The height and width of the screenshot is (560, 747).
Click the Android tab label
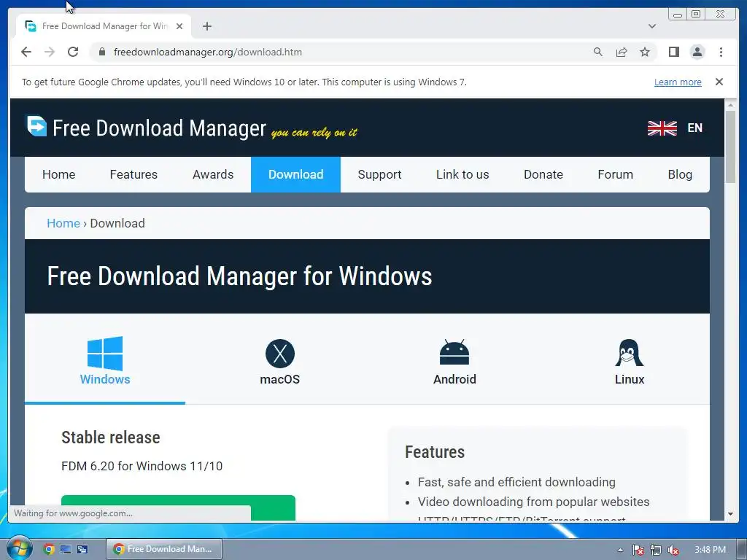(x=454, y=379)
